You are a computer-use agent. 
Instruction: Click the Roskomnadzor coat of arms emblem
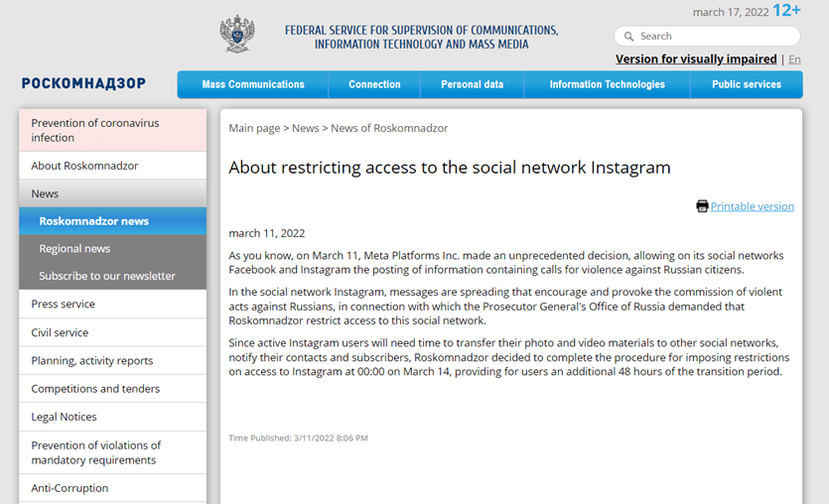click(237, 35)
